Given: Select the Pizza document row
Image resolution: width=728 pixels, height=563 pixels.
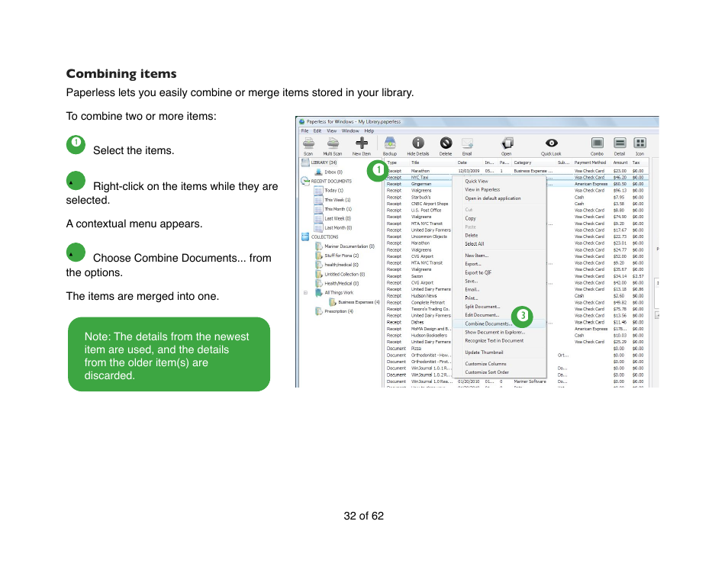Looking at the screenshot, I should tap(517, 348).
